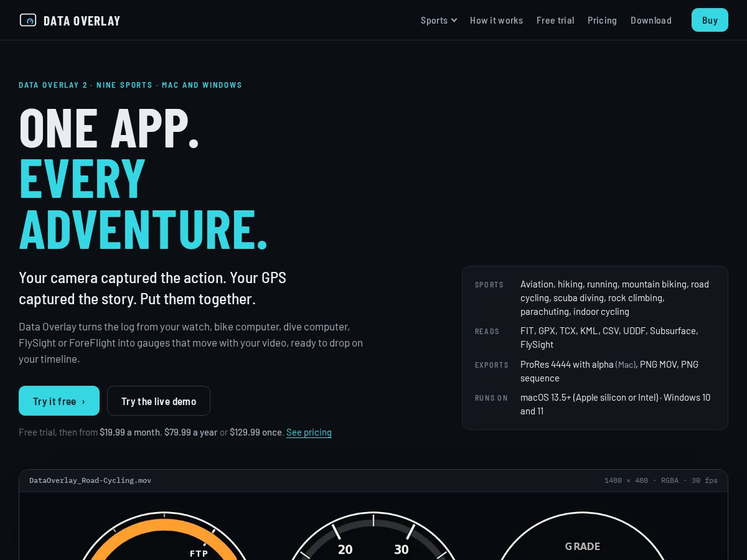Viewport: 747px width, 560px height.
Task: Follow the See pricing link
Action: point(309,432)
